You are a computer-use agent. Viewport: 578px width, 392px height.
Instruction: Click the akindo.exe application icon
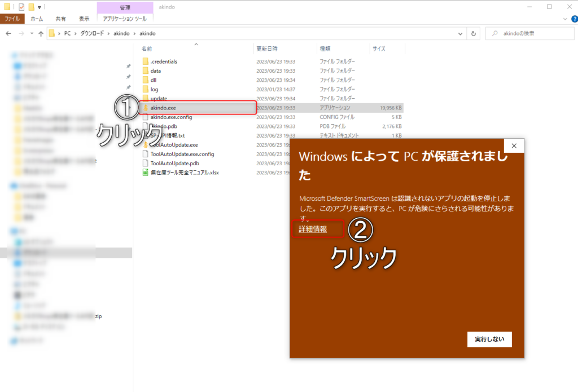pos(145,108)
